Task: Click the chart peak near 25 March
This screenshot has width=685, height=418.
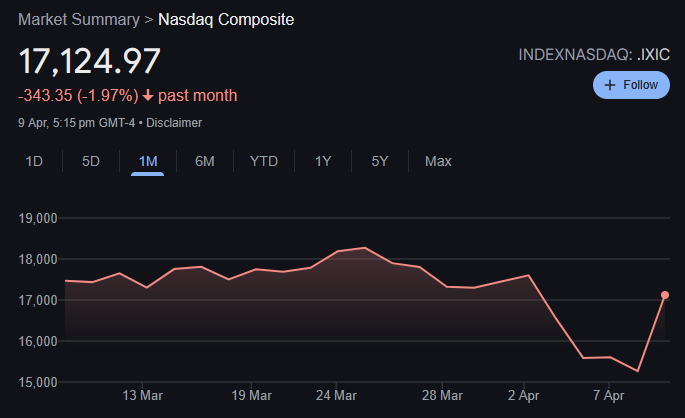Action: pos(365,248)
